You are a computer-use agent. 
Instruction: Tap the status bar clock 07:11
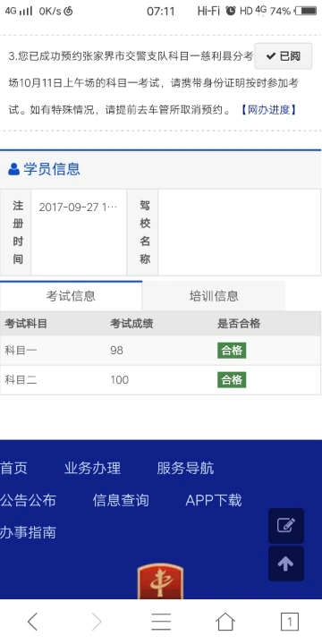click(x=161, y=11)
